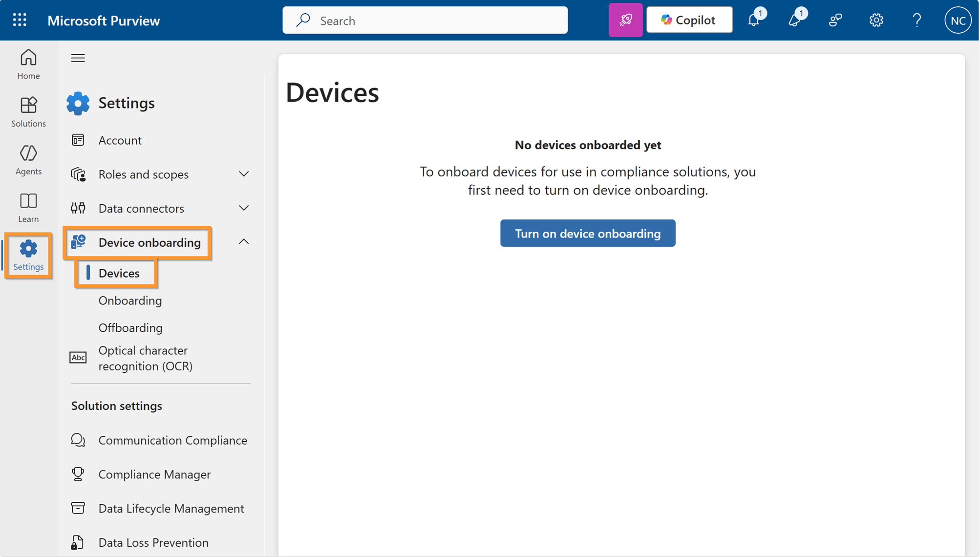
Task: Expand the Roles and scopes section
Action: tap(243, 174)
